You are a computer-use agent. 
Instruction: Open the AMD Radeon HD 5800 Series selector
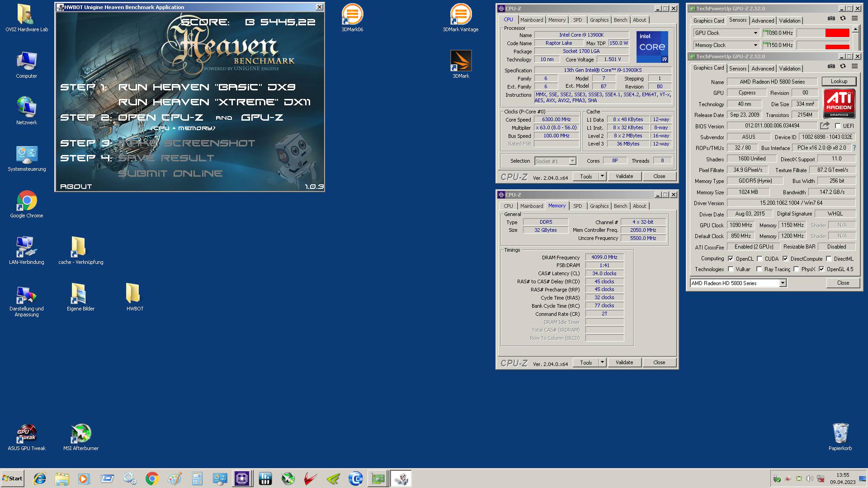coord(738,283)
